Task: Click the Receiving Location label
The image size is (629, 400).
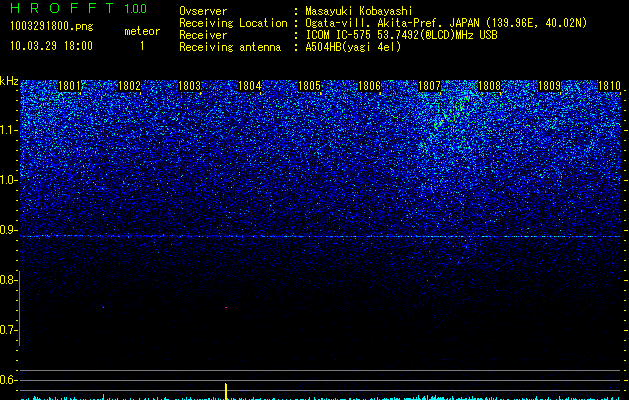Action: pyautogui.click(x=233, y=23)
